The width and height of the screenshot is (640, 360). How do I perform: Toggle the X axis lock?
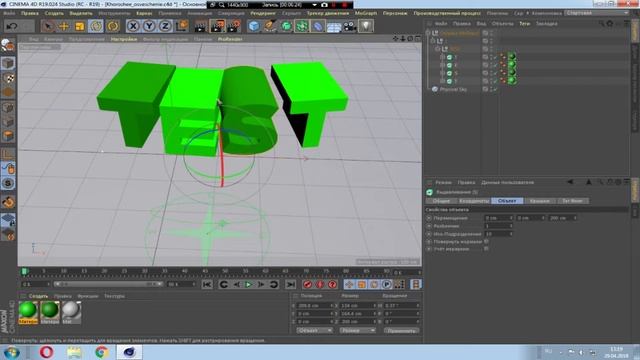tap(133, 26)
